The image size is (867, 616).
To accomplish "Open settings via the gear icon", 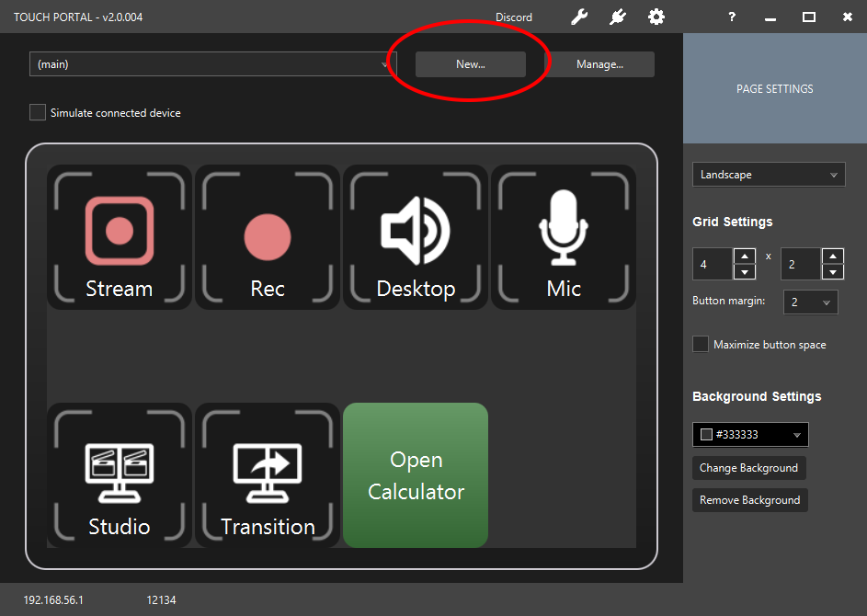I will (x=656, y=17).
